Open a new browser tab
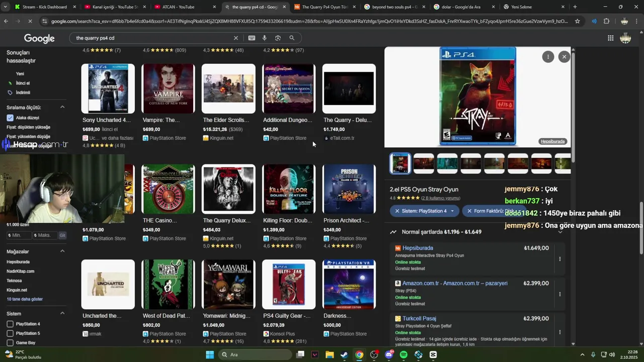644x362 pixels. (575, 7)
